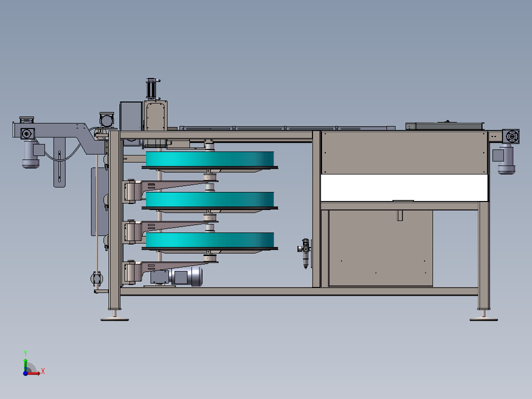This screenshot has width=532, height=399.
Task: Select the top turquoise rotating disc
Action: (x=209, y=159)
